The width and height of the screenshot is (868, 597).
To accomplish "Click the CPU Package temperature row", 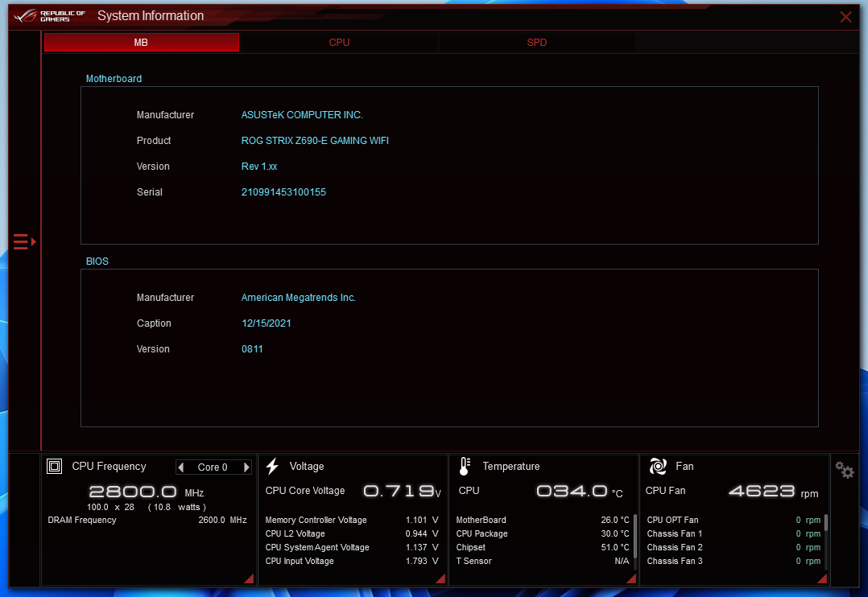I will tap(543, 534).
